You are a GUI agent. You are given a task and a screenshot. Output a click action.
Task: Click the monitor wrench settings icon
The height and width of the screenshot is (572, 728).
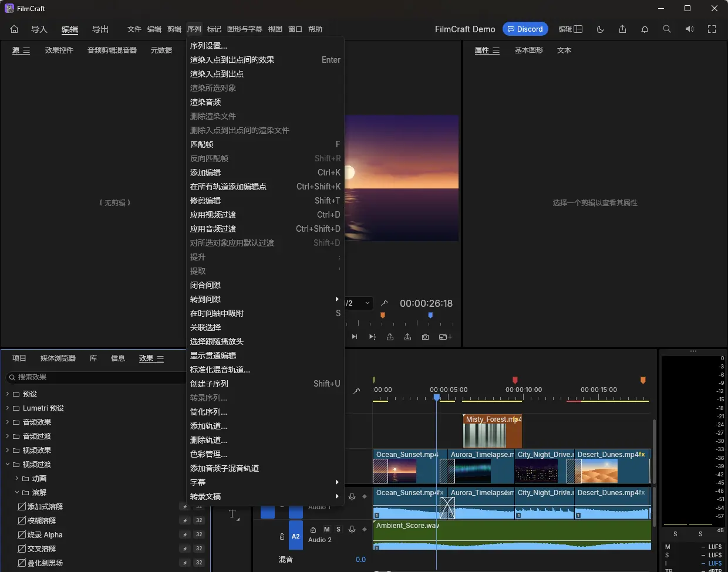point(385,303)
